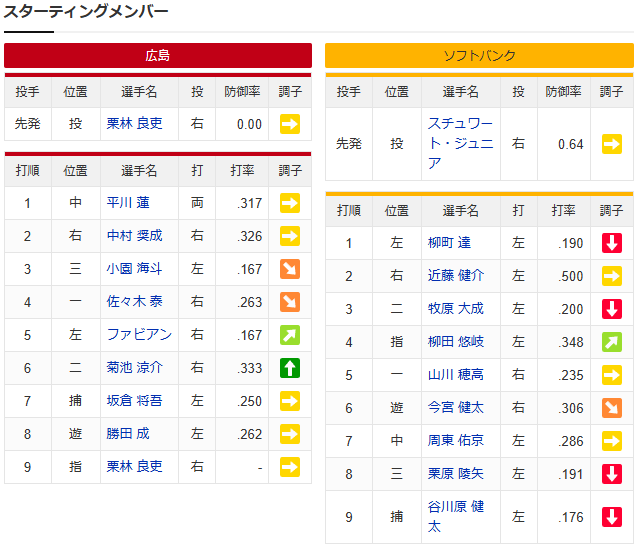Click 小園 海斗 player link
Screen dimensions: 640x547
(134, 269)
